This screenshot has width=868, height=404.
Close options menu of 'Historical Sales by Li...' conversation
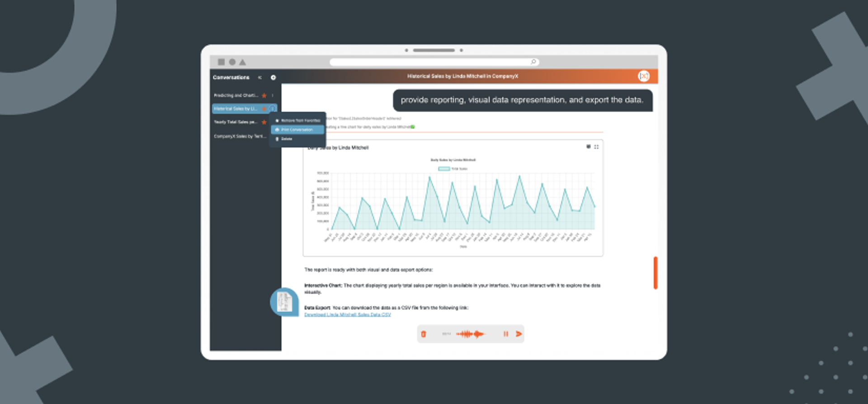tap(273, 109)
